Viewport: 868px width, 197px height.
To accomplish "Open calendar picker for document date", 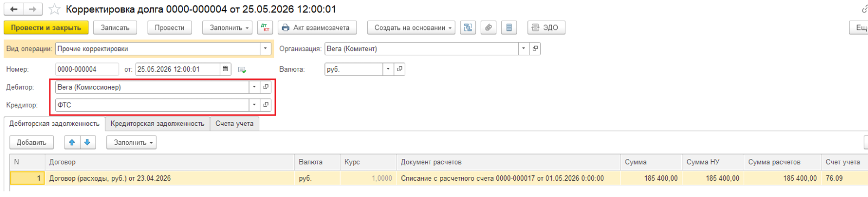I will pos(226,69).
